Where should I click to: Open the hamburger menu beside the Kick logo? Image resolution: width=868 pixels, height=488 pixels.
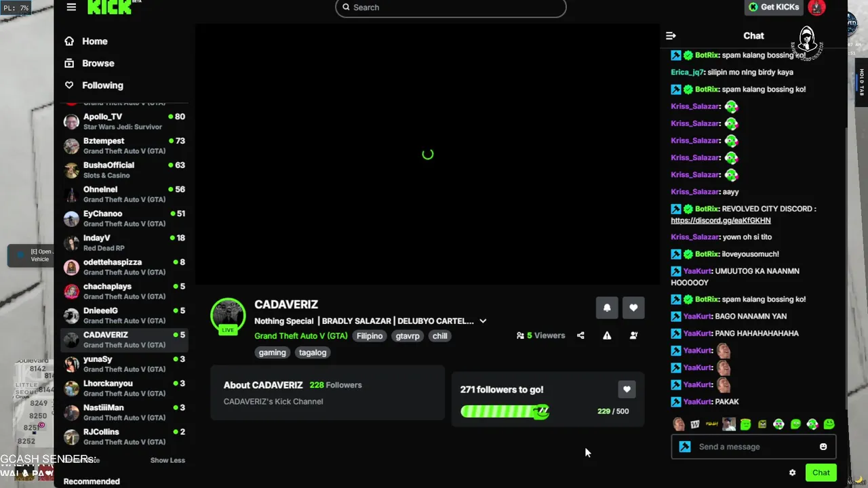71,7
